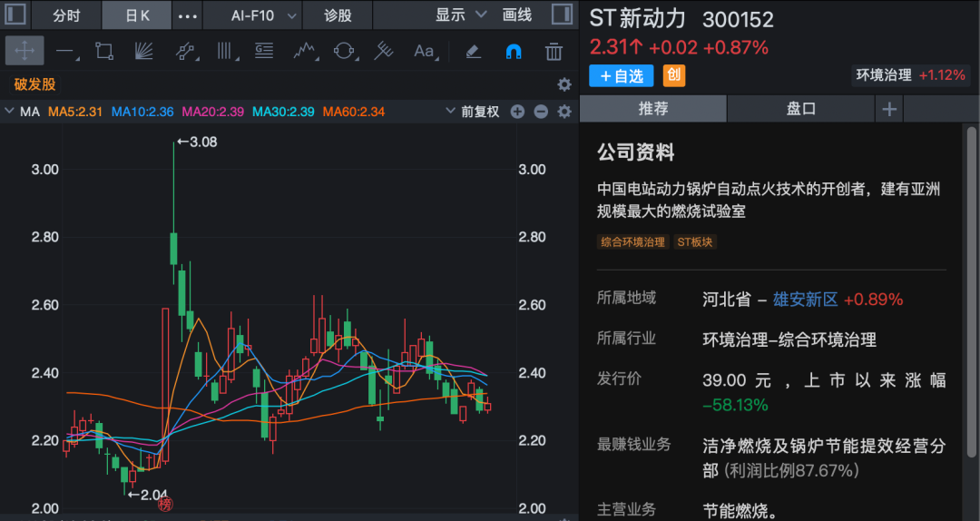Delete all drawings with trash icon
The width and height of the screenshot is (980, 521).
point(554,51)
